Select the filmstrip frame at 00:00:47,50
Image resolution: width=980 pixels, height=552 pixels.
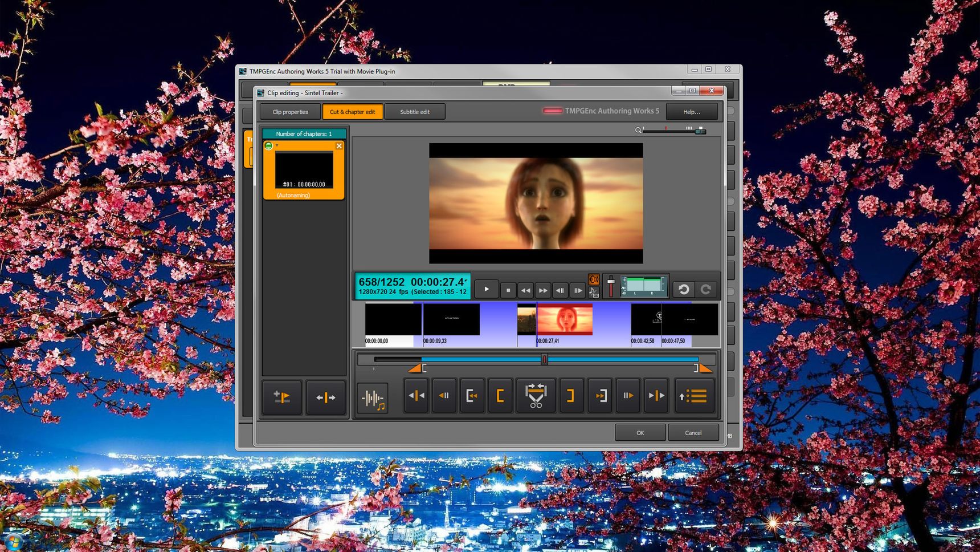[689, 319]
